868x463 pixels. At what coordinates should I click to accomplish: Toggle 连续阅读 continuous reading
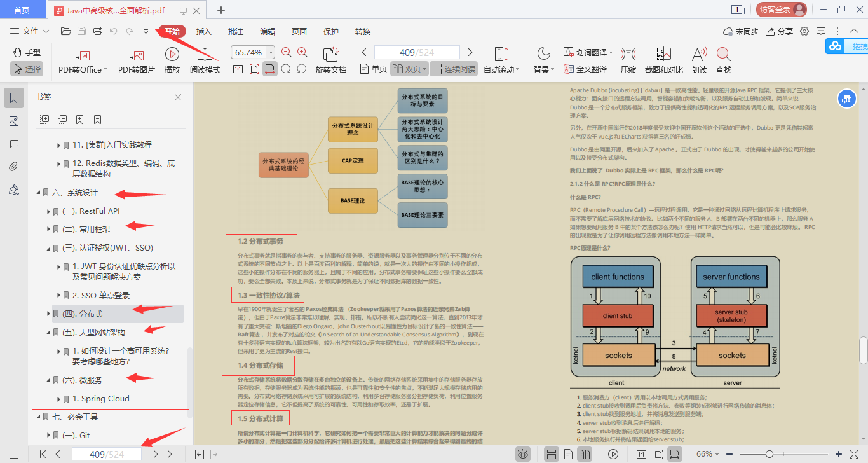click(x=454, y=69)
